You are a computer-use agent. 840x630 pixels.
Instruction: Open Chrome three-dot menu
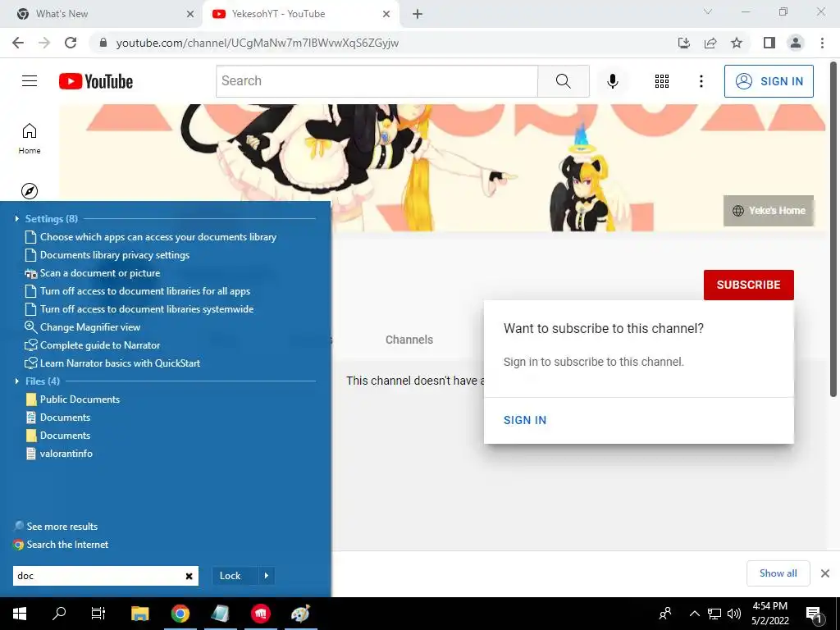coord(822,43)
